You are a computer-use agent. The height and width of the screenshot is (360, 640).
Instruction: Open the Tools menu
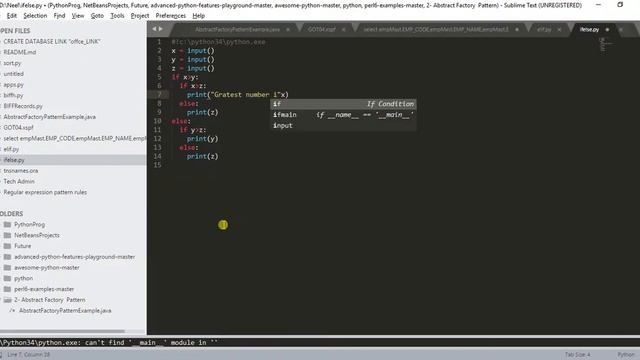tap(117, 16)
